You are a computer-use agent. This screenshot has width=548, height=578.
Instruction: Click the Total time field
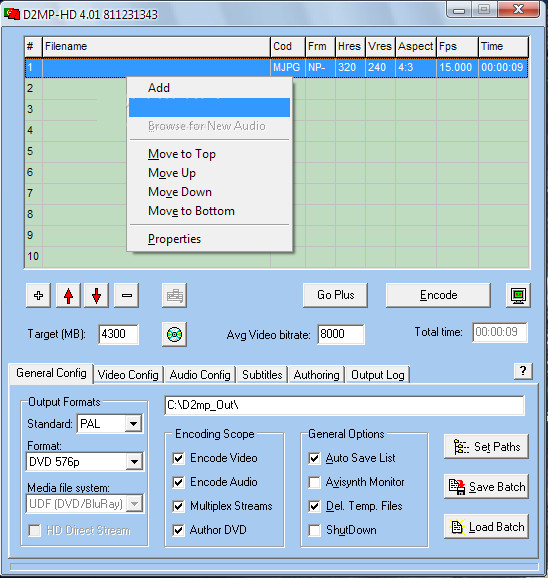(500, 332)
